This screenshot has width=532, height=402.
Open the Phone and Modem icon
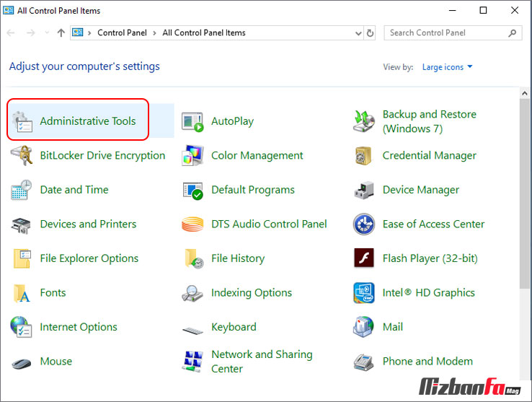(x=363, y=362)
